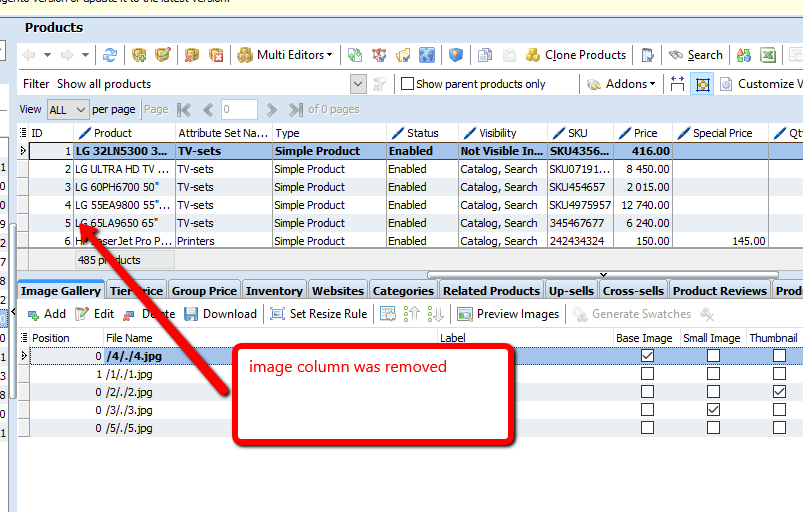Click the copy documents icon
Screen dimensions: 803x512
(x=484, y=55)
